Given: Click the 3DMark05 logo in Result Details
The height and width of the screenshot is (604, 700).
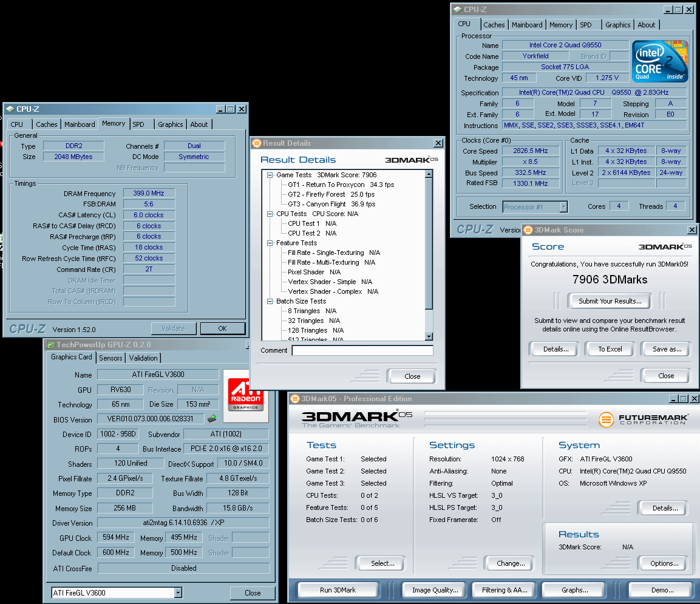Looking at the screenshot, I should tap(412, 160).
